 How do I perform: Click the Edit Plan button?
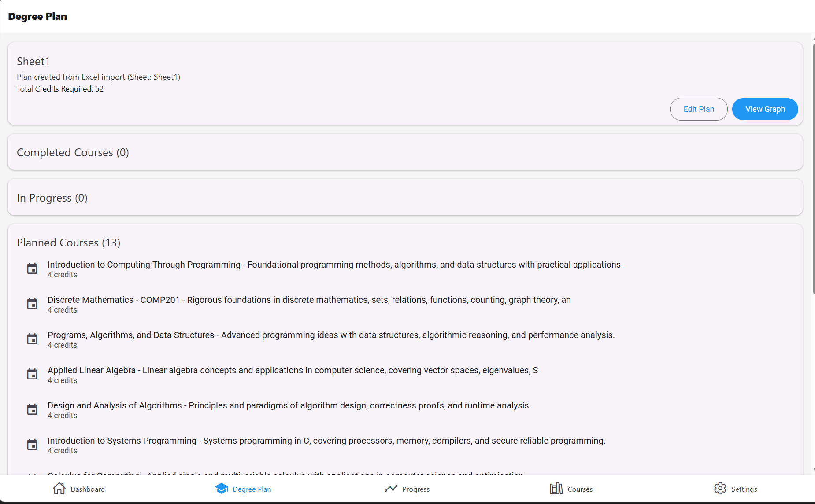coord(699,109)
